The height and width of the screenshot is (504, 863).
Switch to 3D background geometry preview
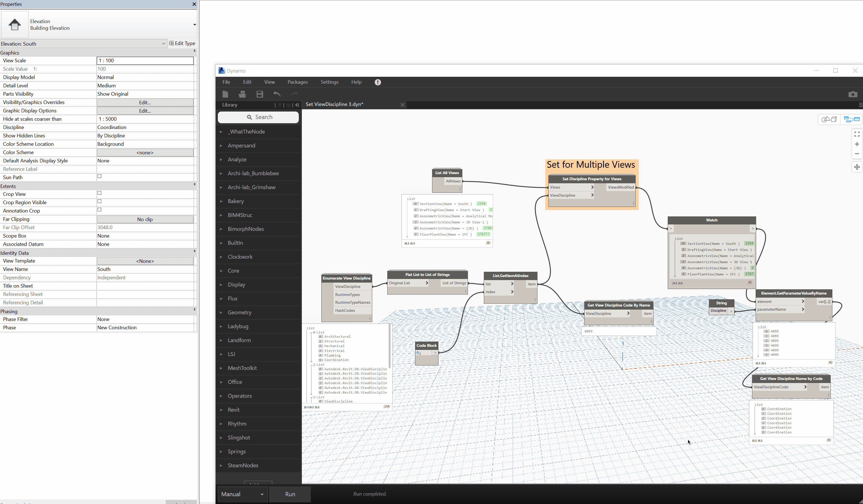(829, 119)
